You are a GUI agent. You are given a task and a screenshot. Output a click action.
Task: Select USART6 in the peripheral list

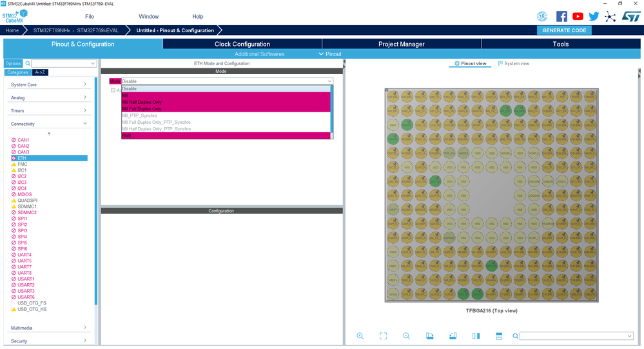coord(26,297)
